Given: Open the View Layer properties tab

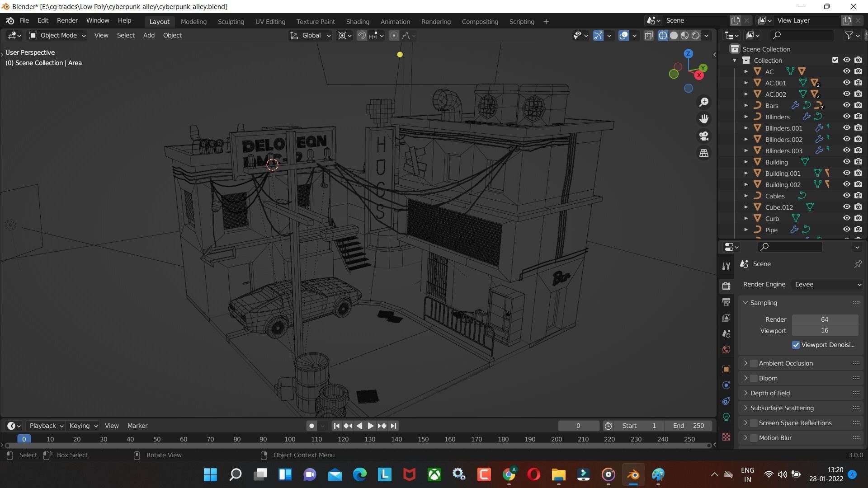Looking at the screenshot, I should 726,318.
